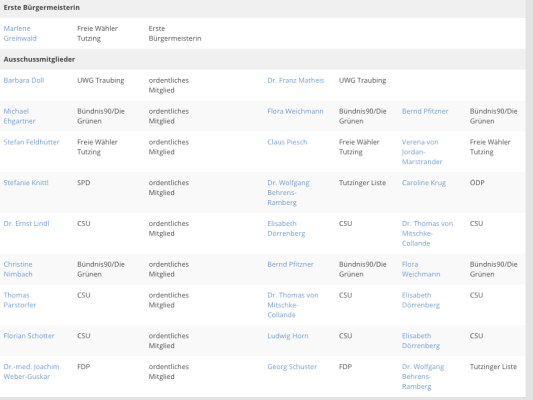Viewport: 533px width, 400px height.
Task: Open Christine Nimbach's profile link
Action: coord(18,269)
